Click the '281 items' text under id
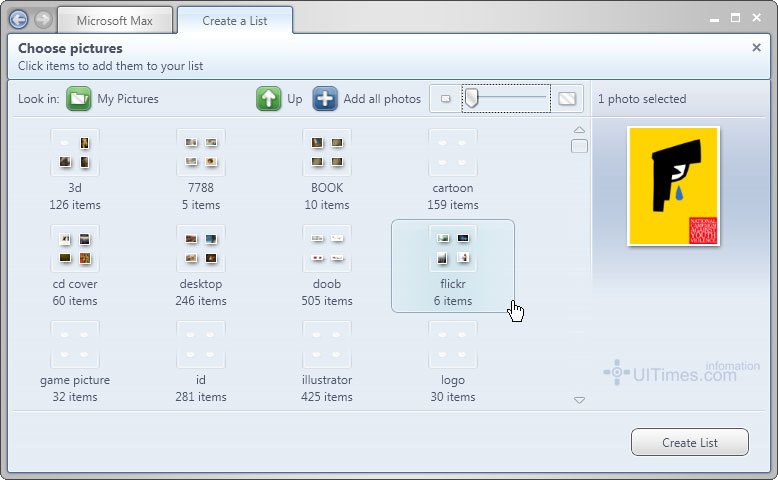 [x=201, y=397]
